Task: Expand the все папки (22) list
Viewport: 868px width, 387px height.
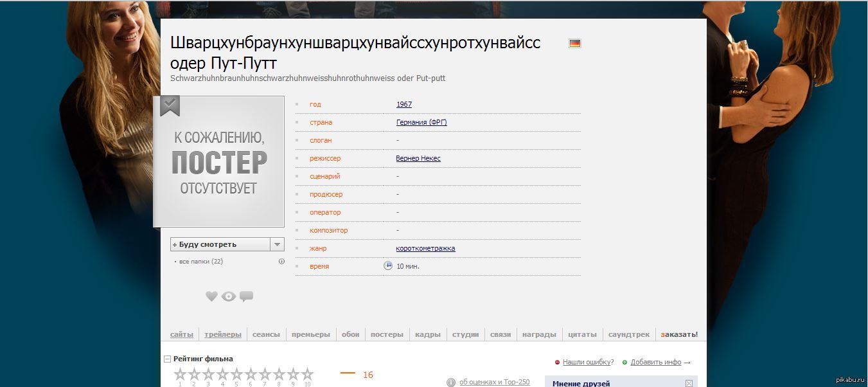Action: point(200,262)
